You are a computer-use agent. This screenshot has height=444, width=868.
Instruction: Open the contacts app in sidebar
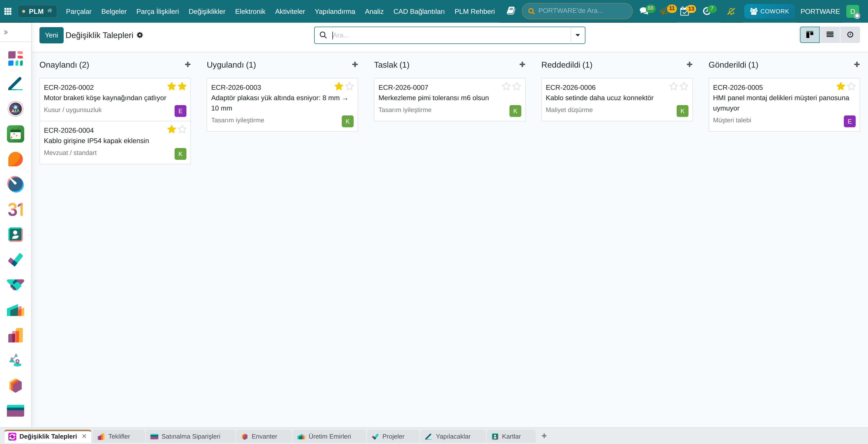click(x=16, y=235)
